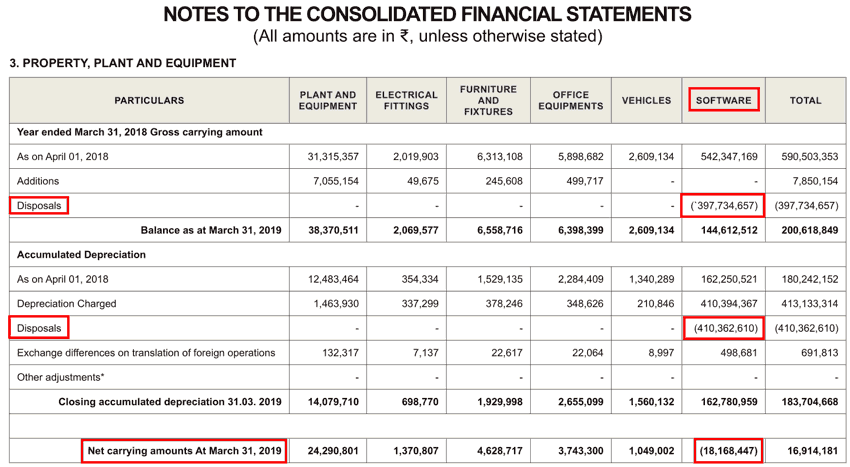Select software disposals value (397,734,657)
Image resolution: width=850 pixels, height=467 pixels.
point(723,206)
